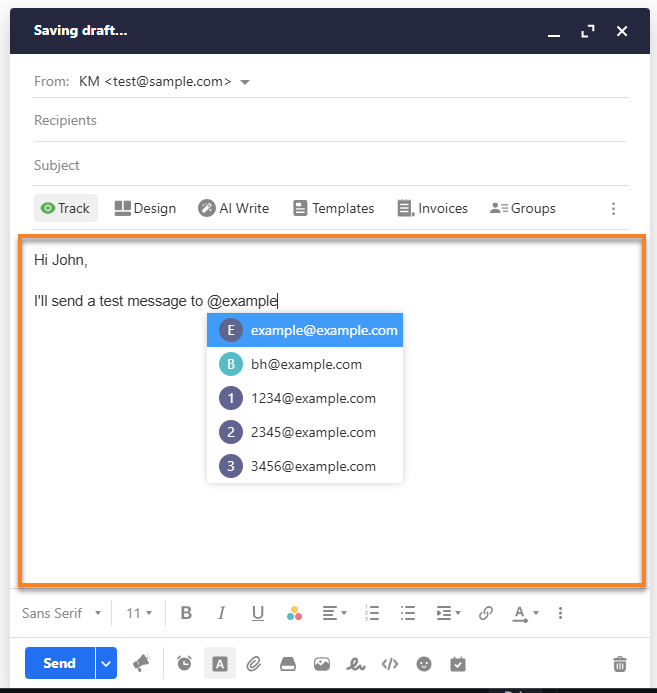Image resolution: width=657 pixels, height=693 pixels.
Task: Toggle italic formatting
Action: [x=222, y=613]
